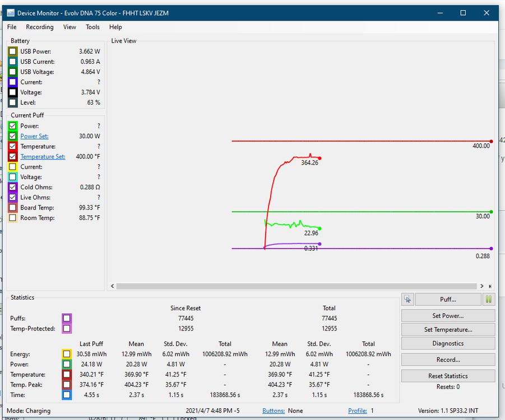Enable the Board Temp checkbox
This screenshot has width=505, height=420.
13,208
